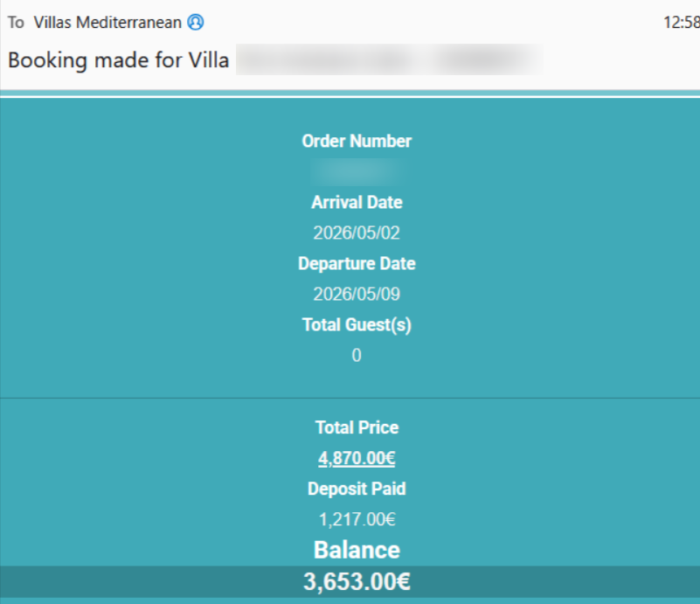The height and width of the screenshot is (604, 700).
Task: Click the Arrival Date heading
Action: click(x=357, y=202)
